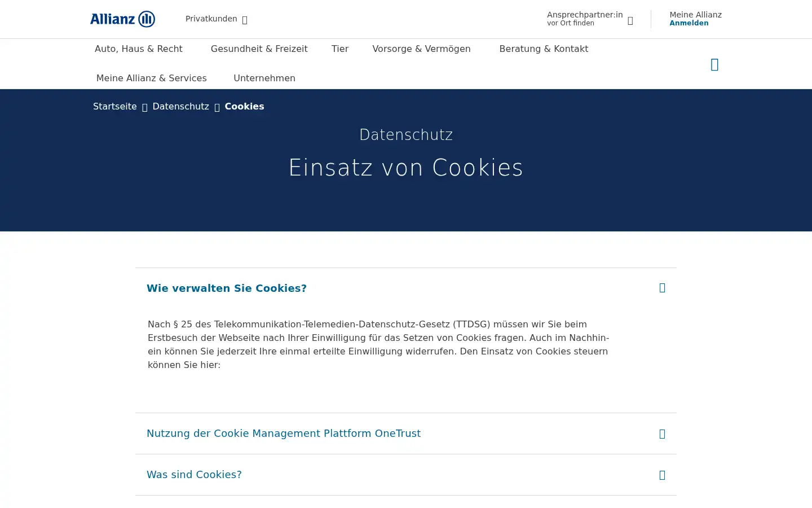The width and height of the screenshot is (812, 508).
Task: Expand 'Nutzung der Cookie Management Plattform OneTrust'
Action: 406,433
